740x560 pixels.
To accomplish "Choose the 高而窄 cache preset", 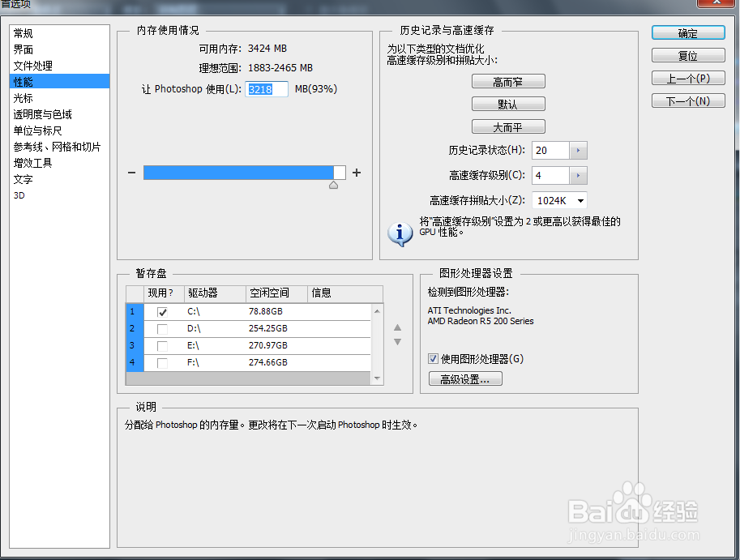I will [508, 82].
